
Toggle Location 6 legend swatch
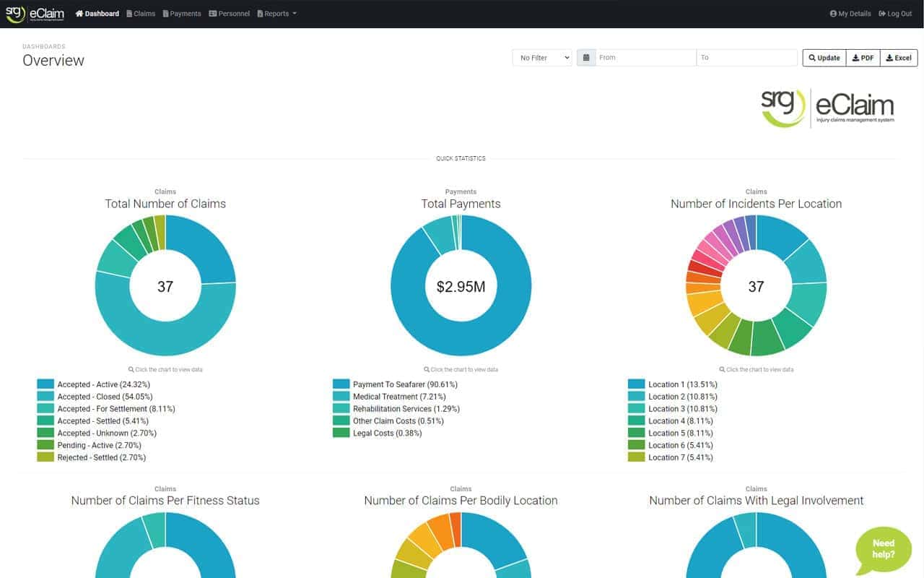click(636, 445)
